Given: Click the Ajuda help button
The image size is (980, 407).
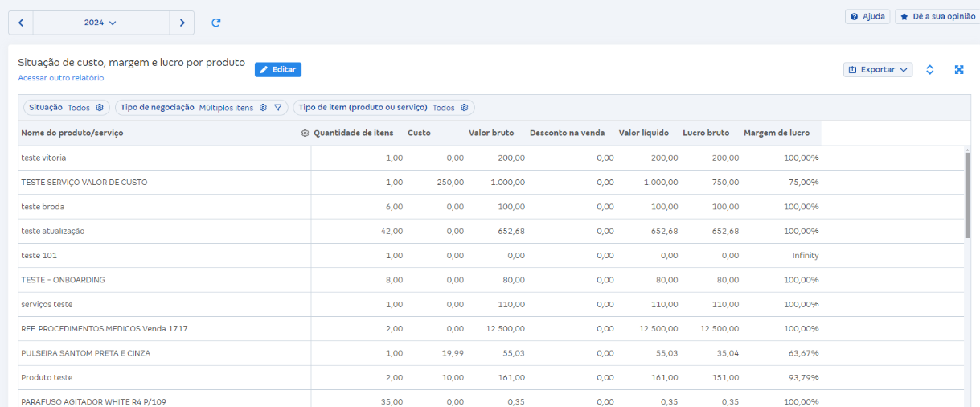Looking at the screenshot, I should [x=867, y=16].
